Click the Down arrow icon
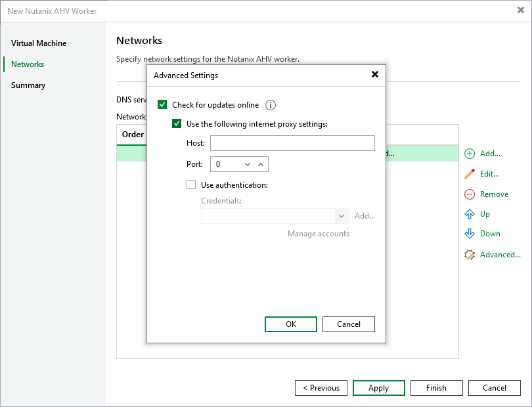The image size is (532, 407). pyautogui.click(x=470, y=233)
